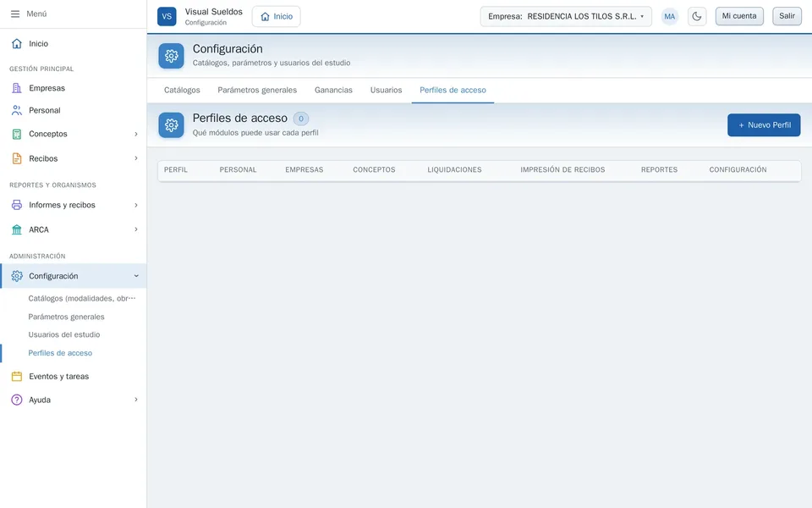Switch to the Usuarios tab
812x508 pixels.
coord(386,91)
